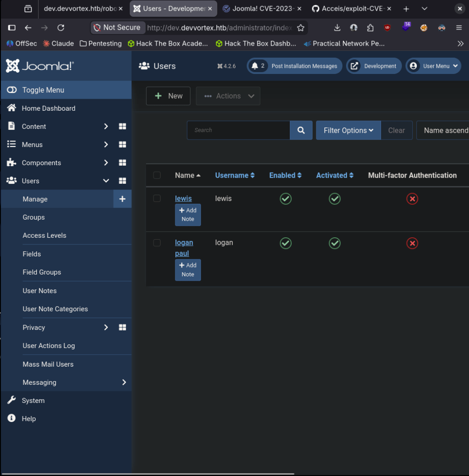The width and height of the screenshot is (469, 476).
Task: Open browser downloads icon
Action: pos(337,28)
